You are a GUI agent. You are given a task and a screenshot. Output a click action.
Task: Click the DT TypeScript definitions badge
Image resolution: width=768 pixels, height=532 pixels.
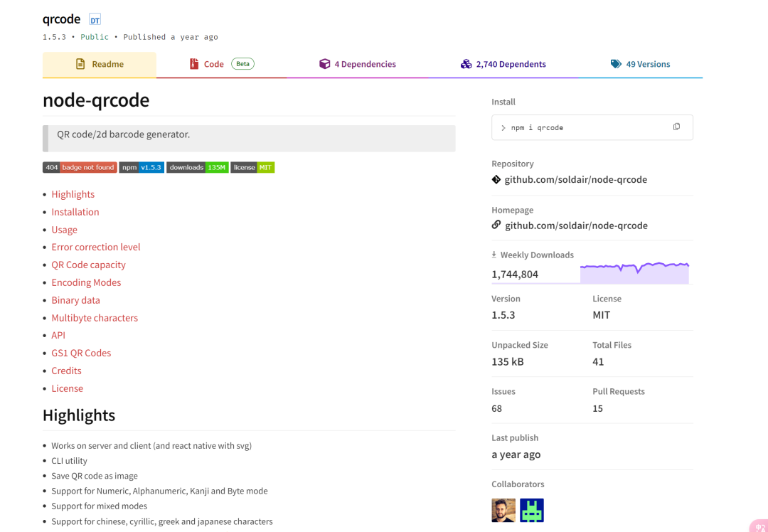95,20
